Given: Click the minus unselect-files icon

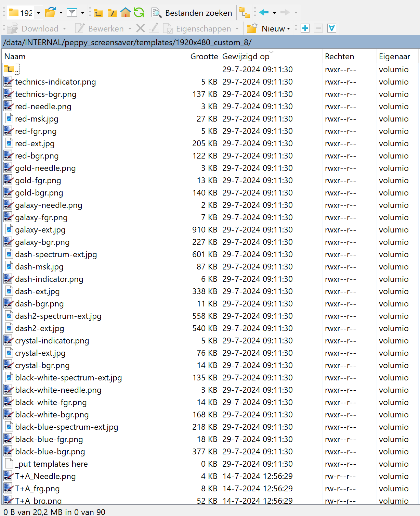Looking at the screenshot, I should 318,28.
